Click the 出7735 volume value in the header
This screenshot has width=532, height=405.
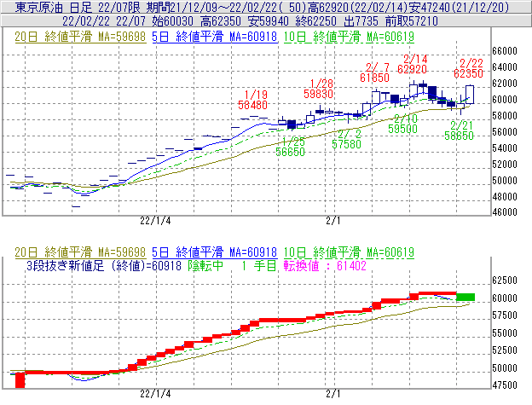pos(361,21)
